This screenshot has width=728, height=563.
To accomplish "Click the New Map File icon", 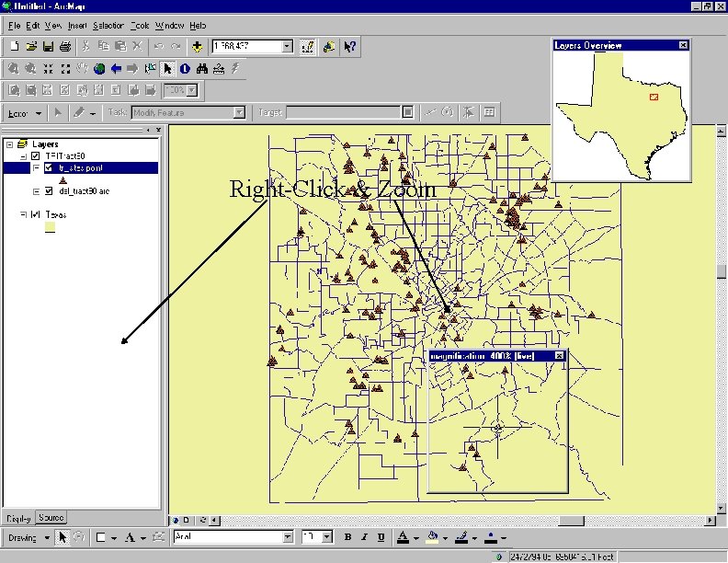I will click(x=15, y=46).
